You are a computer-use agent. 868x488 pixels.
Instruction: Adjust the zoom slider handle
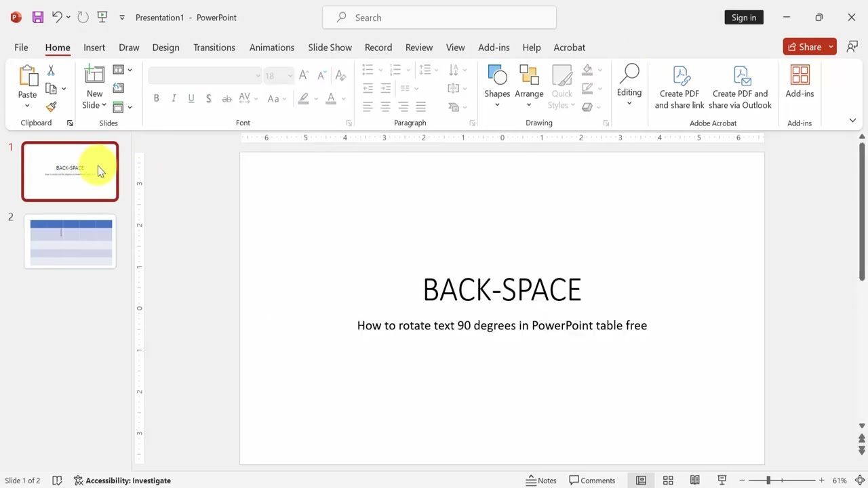coord(768,481)
